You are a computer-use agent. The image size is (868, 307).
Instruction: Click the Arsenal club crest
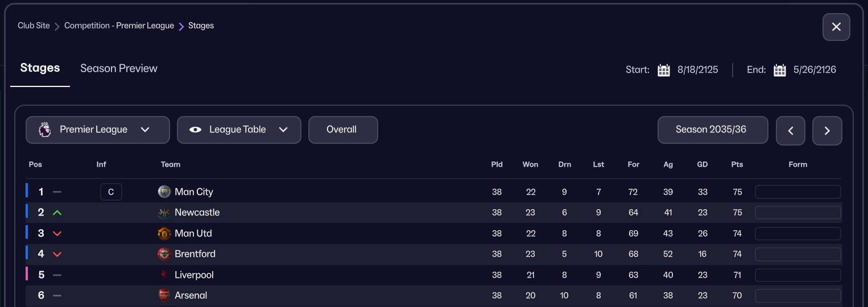(164, 296)
